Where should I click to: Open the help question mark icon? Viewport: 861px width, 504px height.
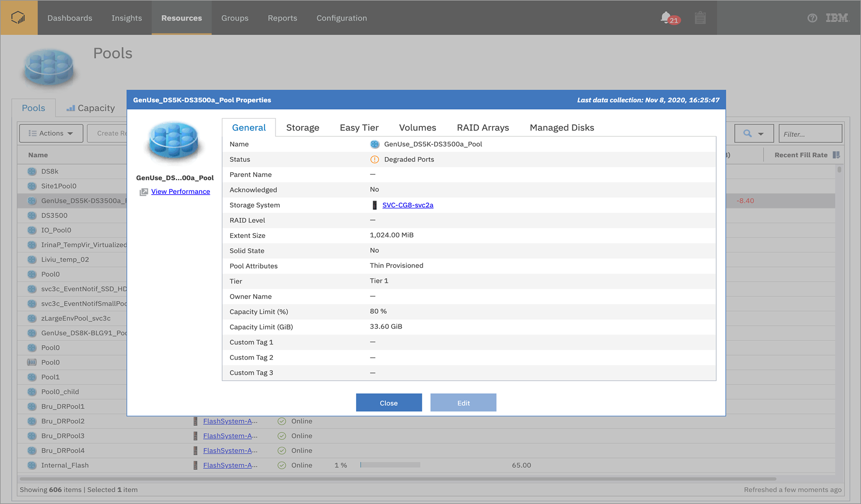(812, 18)
